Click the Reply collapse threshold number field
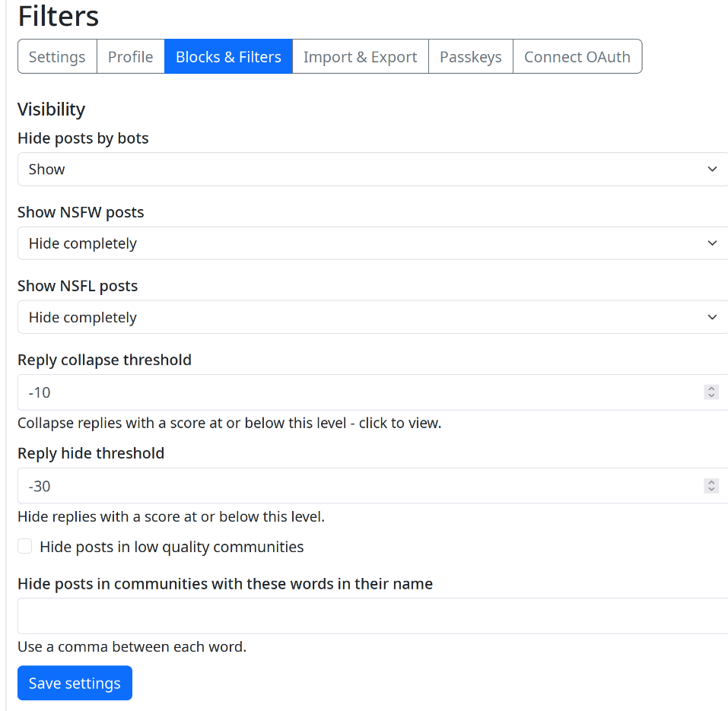This screenshot has height=711, width=728. [x=358, y=392]
